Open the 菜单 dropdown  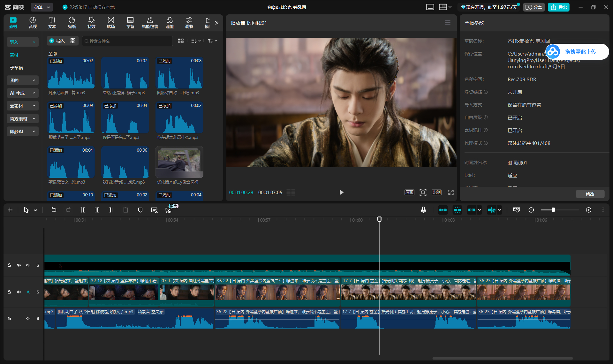click(x=42, y=7)
